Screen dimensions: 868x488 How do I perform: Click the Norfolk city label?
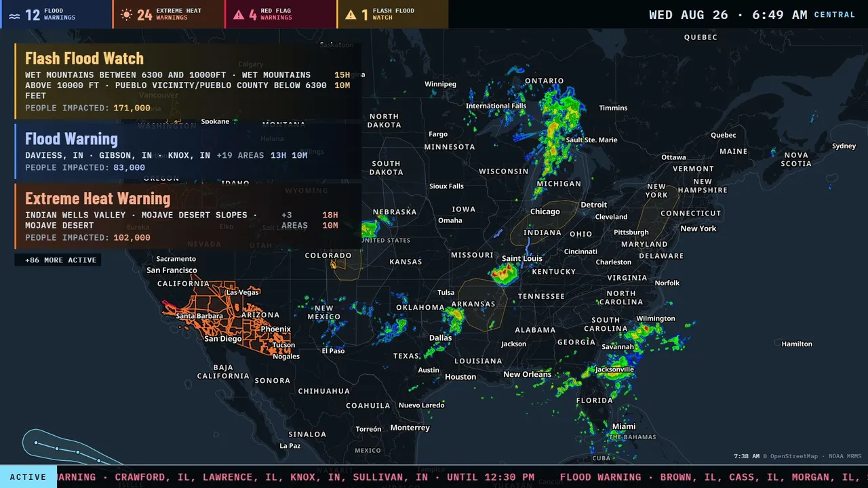pos(667,283)
